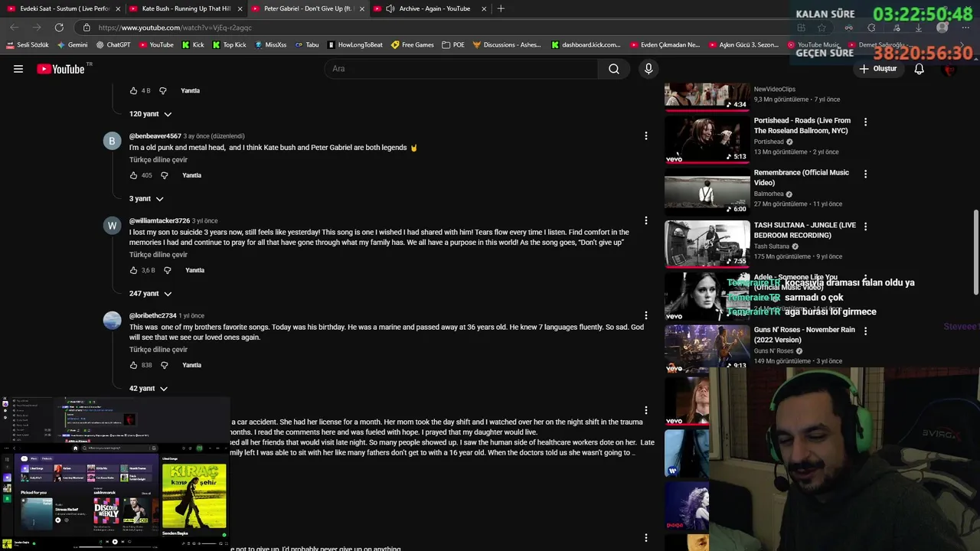Open the ChatGPT bookmark
Image resolution: width=980 pixels, height=551 pixels.
[113, 45]
